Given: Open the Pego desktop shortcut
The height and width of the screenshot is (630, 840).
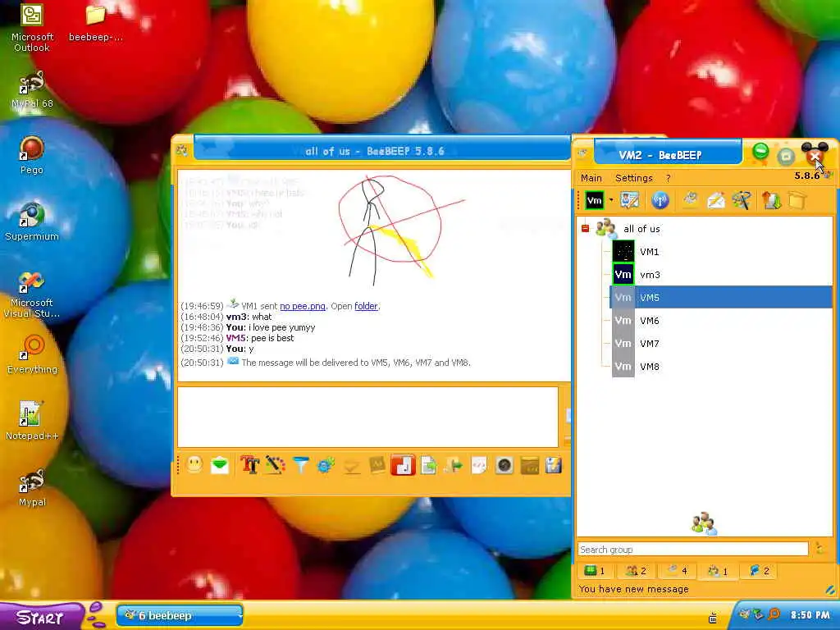Looking at the screenshot, I should click(32, 156).
